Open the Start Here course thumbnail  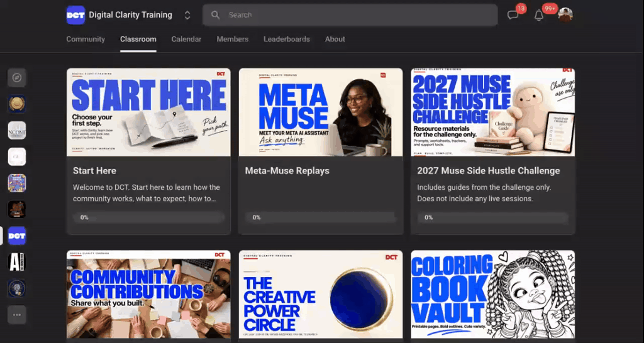148,112
